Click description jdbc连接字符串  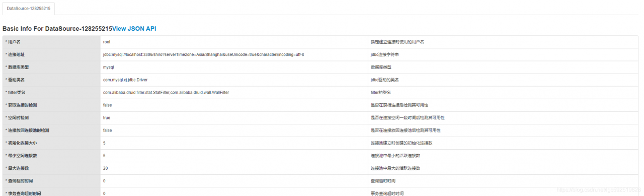coord(384,54)
